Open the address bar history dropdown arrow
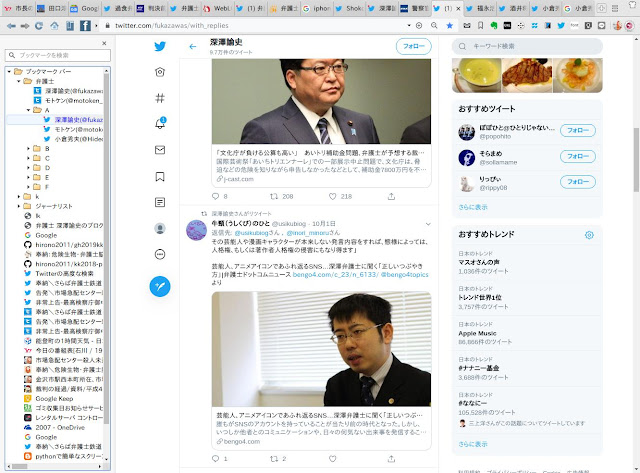 pyautogui.click(x=409, y=25)
